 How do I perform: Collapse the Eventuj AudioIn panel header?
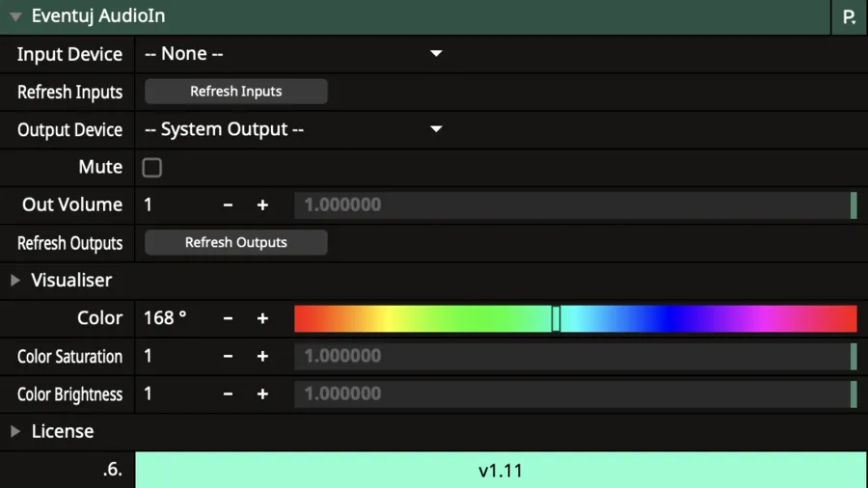[15, 16]
